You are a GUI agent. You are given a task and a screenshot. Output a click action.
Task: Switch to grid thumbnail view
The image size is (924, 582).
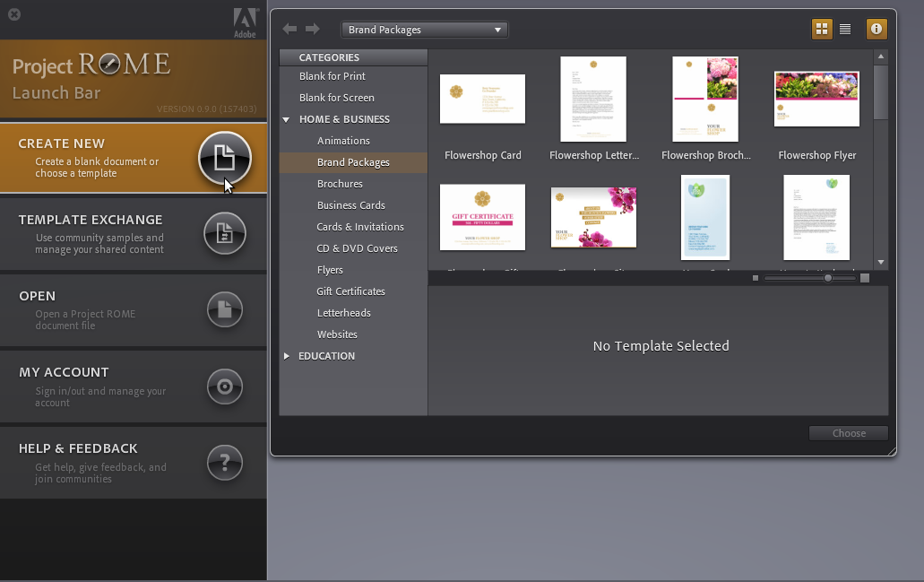pos(822,29)
